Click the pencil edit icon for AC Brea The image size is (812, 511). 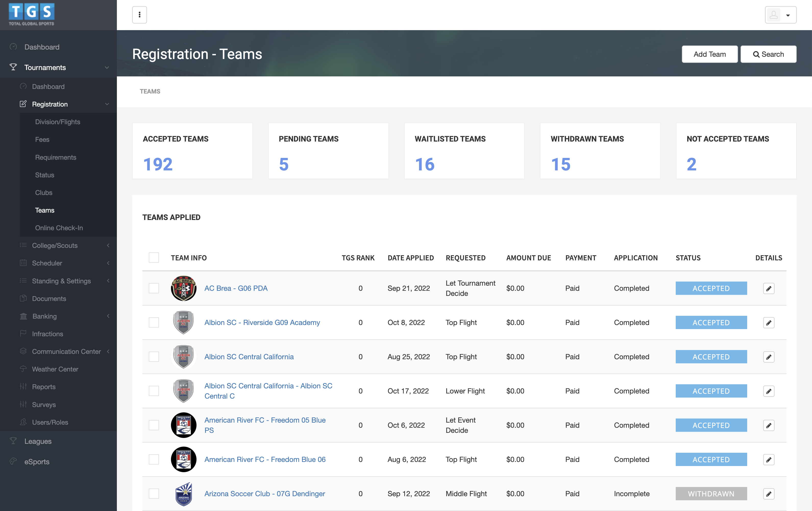(x=769, y=288)
